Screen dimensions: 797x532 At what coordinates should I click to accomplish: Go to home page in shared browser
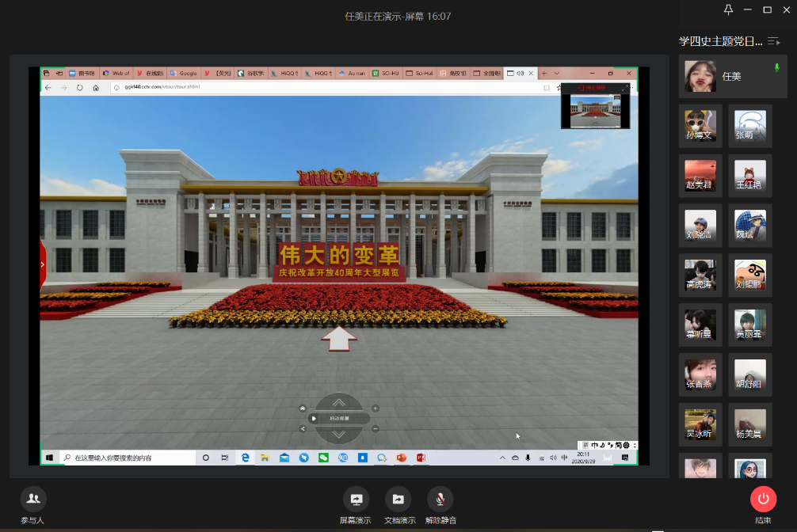(x=96, y=87)
